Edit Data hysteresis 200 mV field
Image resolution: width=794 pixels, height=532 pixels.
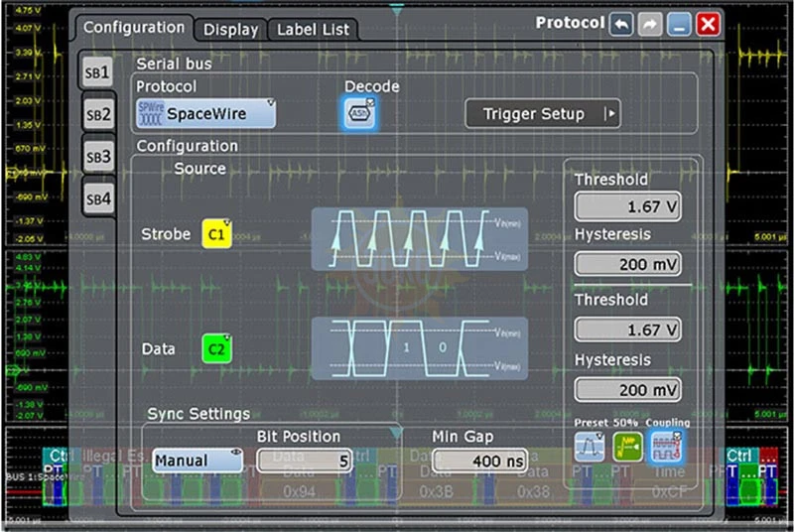click(x=628, y=390)
